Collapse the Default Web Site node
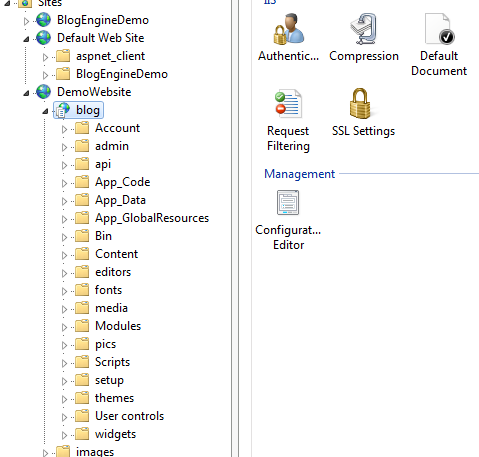This screenshot has height=457, width=479. (26, 39)
